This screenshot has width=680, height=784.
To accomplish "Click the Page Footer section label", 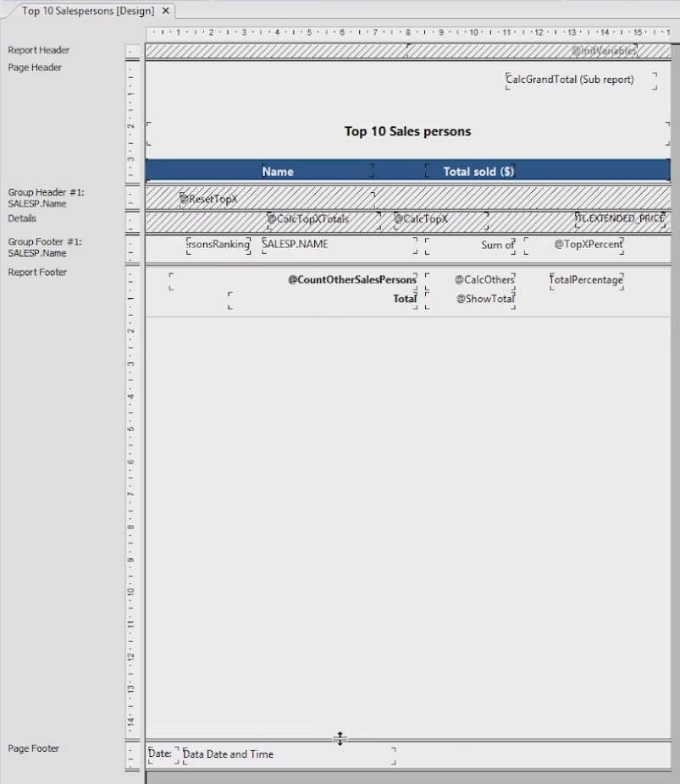I will 34,748.
